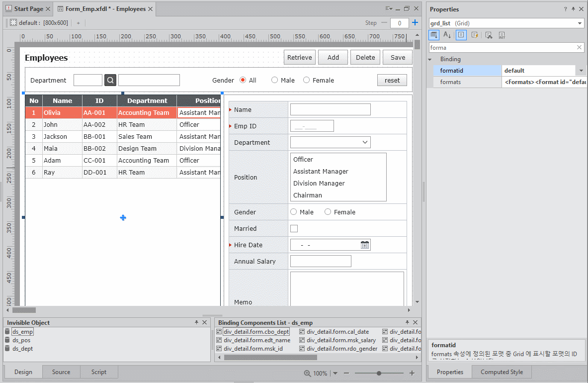Open the Computed Style tab
Screen dimensions: 588x383
[x=502, y=372]
